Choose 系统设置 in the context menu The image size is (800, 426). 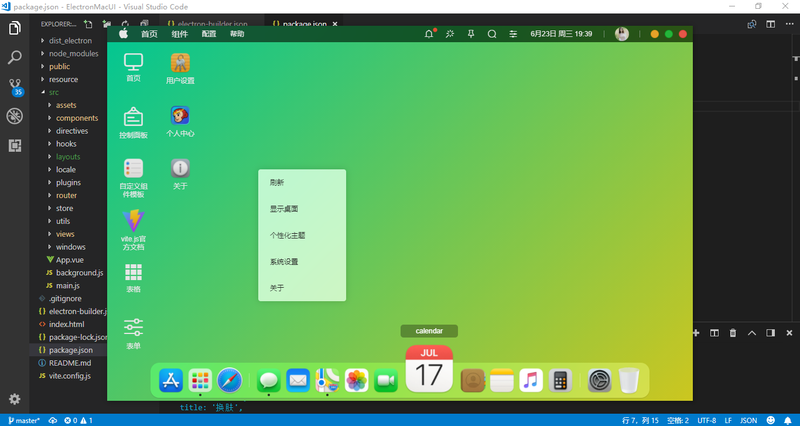click(x=302, y=262)
